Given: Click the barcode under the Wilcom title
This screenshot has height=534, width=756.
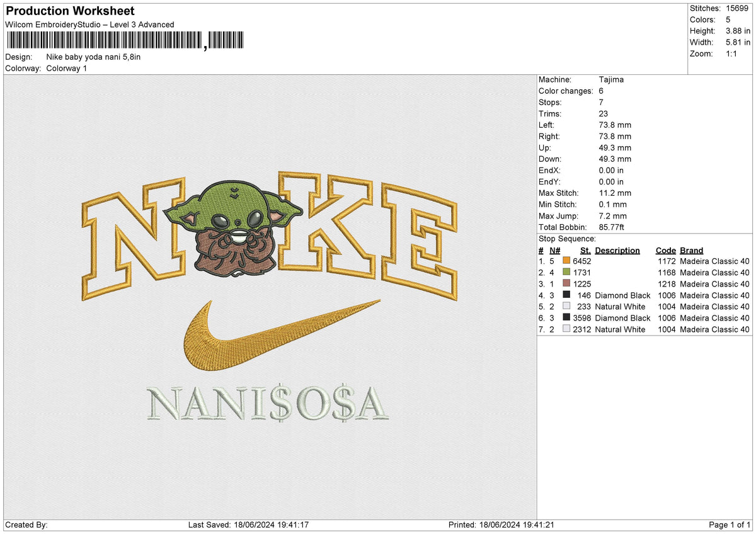Looking at the screenshot, I should 125,42.
